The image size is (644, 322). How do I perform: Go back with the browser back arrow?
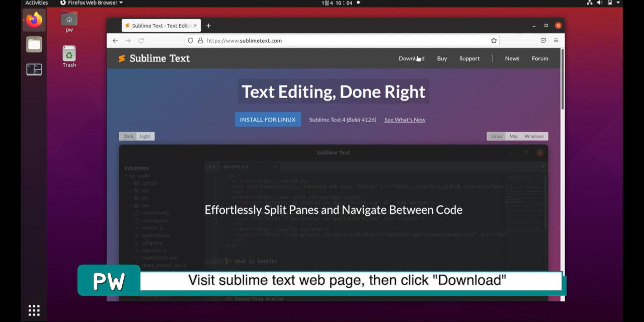pos(115,41)
